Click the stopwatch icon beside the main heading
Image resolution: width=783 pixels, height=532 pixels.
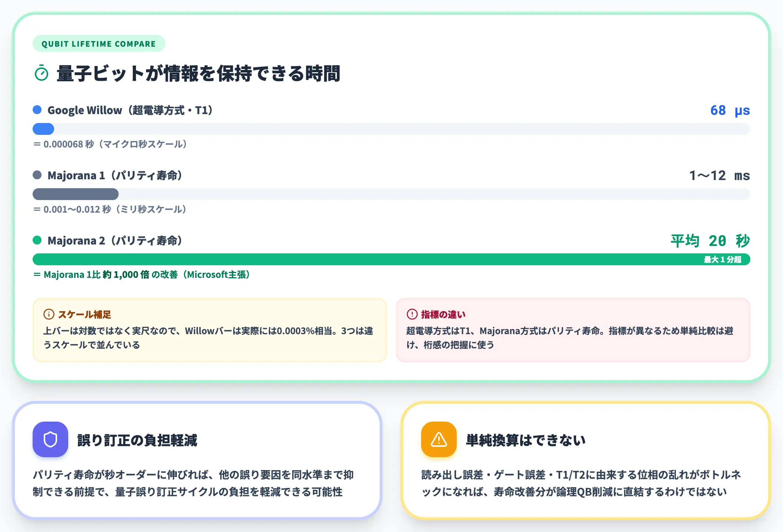41,73
